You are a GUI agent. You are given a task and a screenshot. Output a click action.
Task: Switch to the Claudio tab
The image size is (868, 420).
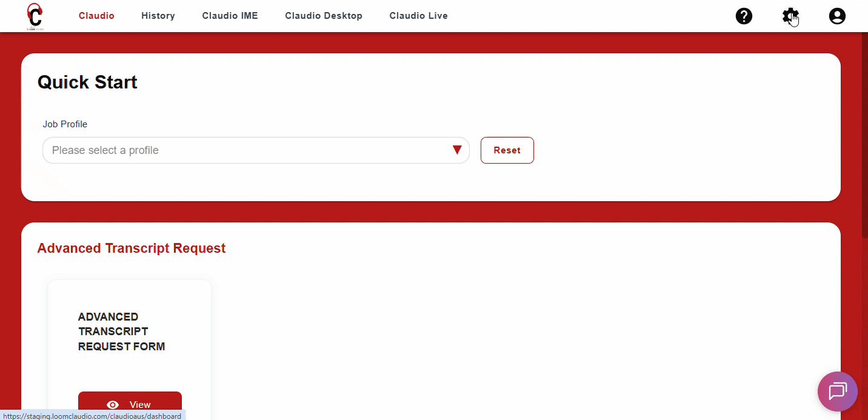[96, 16]
